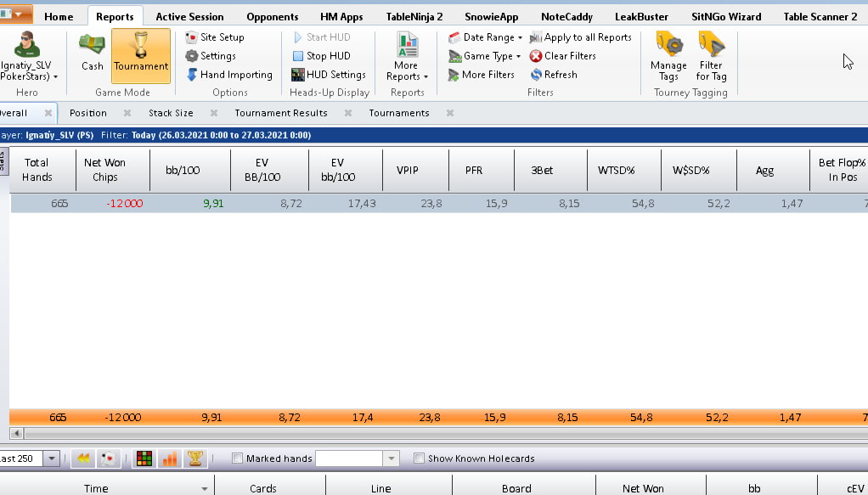Close the Stack Size report tab
This screenshot has width=868, height=495.
coord(214,113)
